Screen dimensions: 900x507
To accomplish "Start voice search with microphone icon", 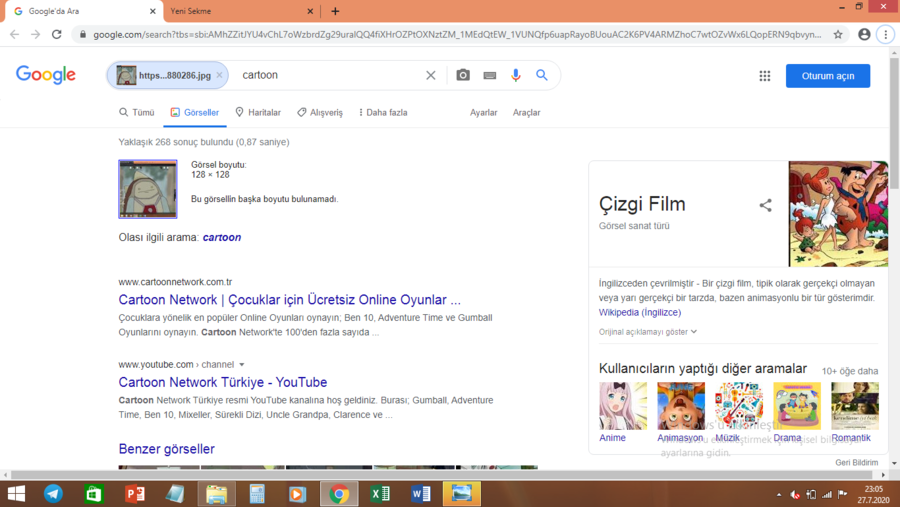I will 515,75.
